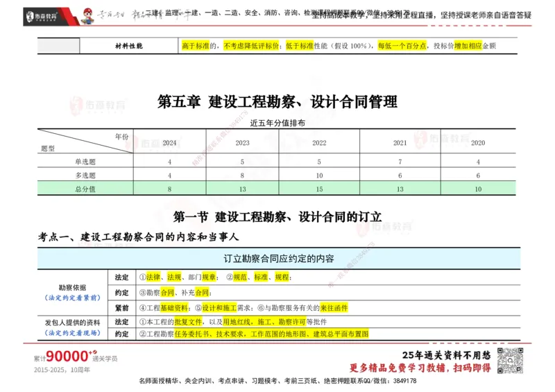
Task: Click the footer text 2015-2025,10周年
Action: click(x=62, y=370)
